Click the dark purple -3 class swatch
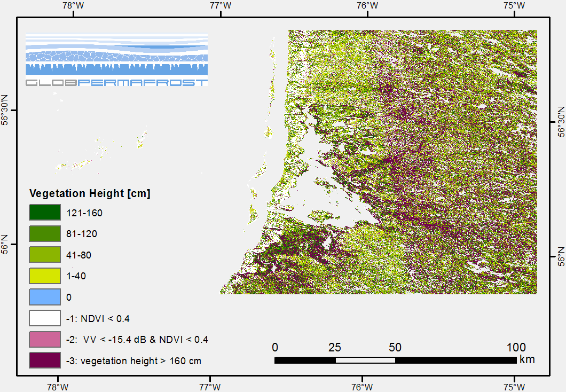The height and width of the screenshot is (392, 566). tap(45, 360)
